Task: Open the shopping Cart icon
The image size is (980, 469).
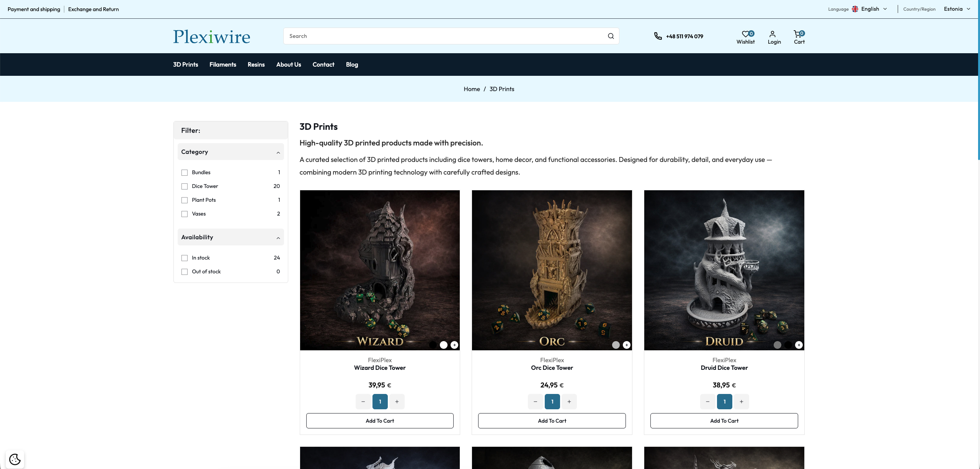Action: pyautogui.click(x=797, y=34)
